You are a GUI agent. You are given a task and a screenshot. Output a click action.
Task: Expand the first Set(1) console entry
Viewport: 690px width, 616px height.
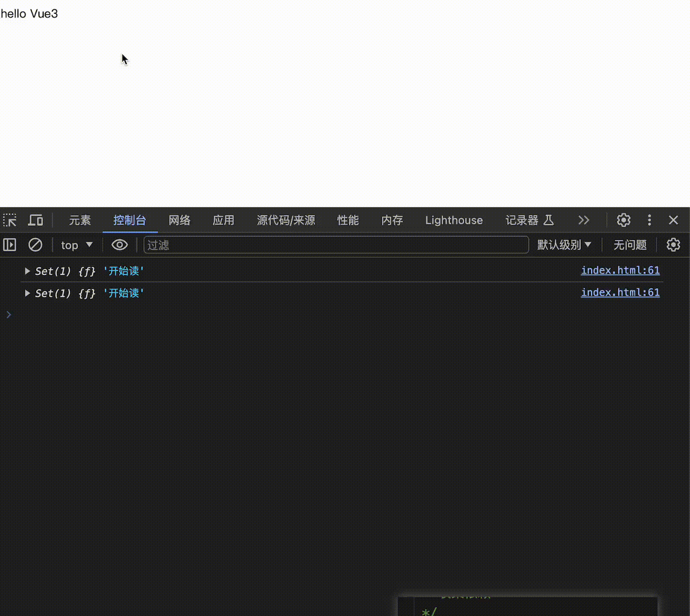(x=27, y=271)
